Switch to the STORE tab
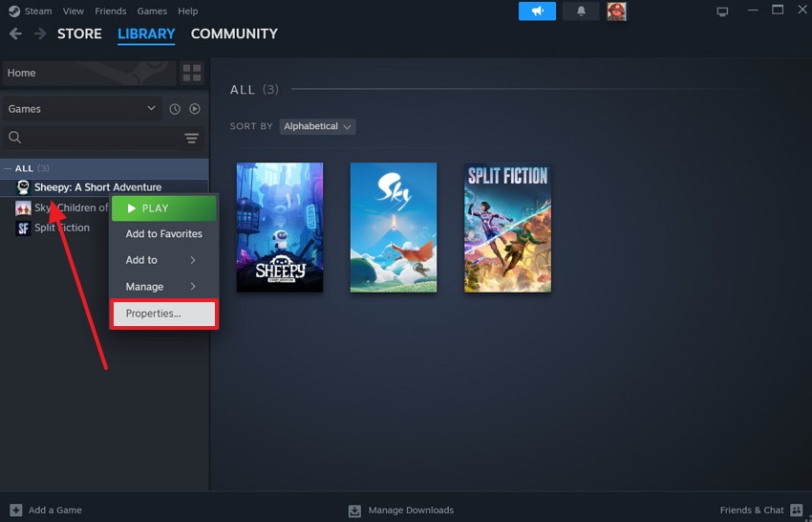The image size is (812, 522). (79, 33)
